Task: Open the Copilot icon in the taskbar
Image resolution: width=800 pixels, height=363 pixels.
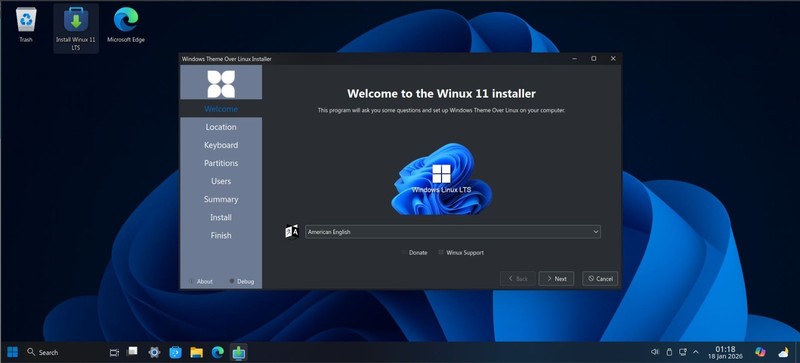Action: point(760,352)
